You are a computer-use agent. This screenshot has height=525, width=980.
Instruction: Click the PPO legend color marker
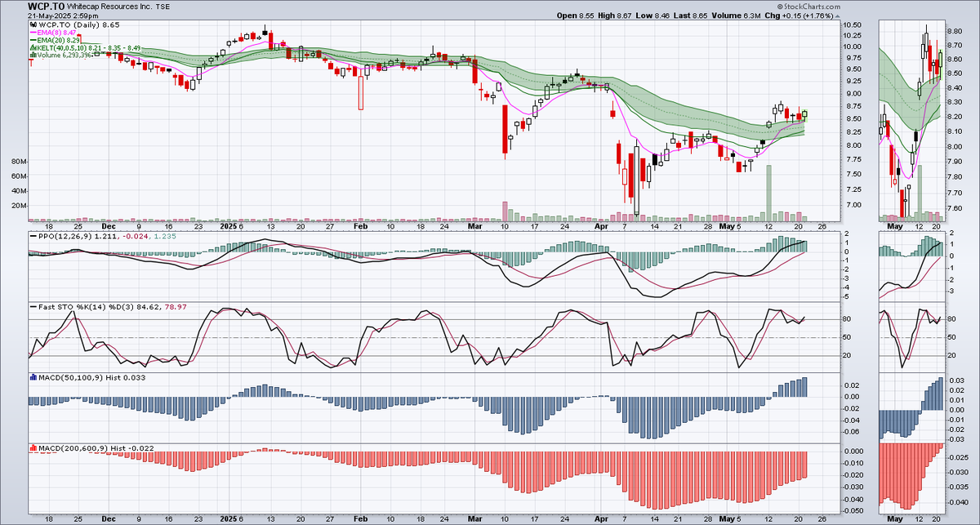[x=32, y=236]
